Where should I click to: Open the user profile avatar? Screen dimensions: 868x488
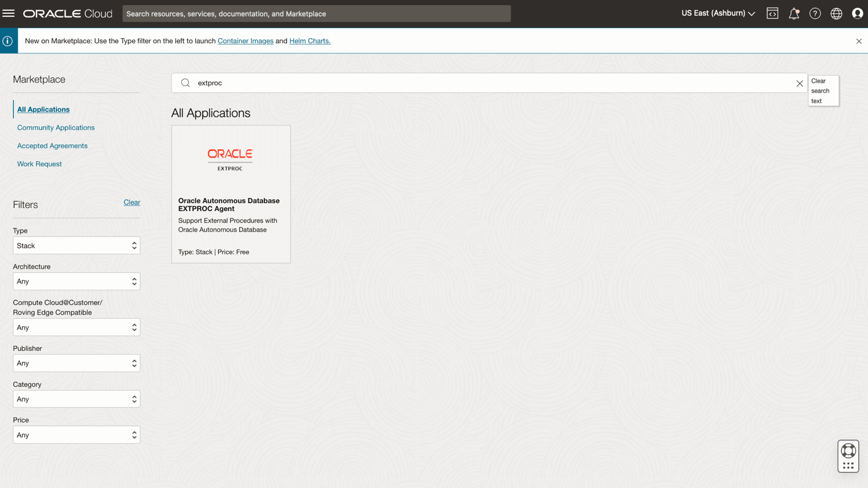[x=857, y=13]
